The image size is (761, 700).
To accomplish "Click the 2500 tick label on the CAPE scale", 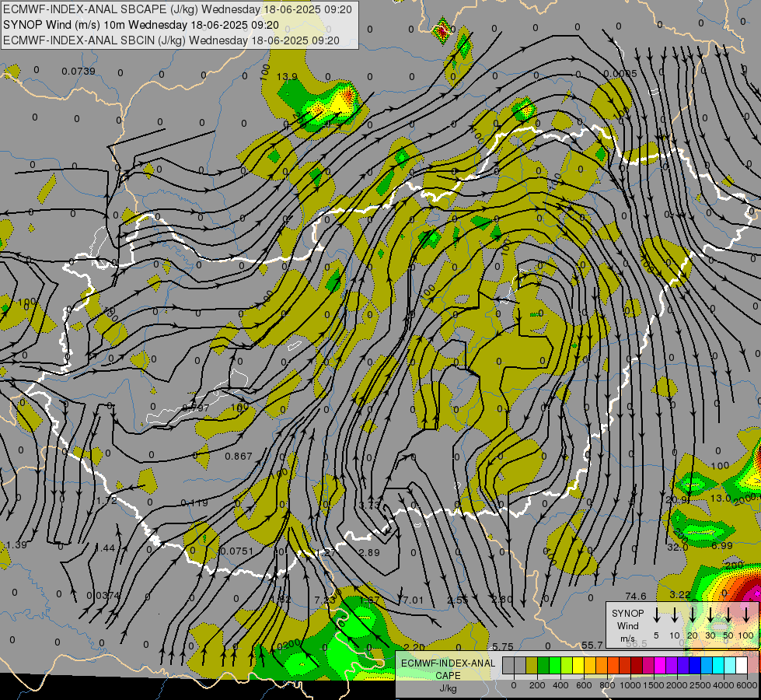I will tap(700, 685).
